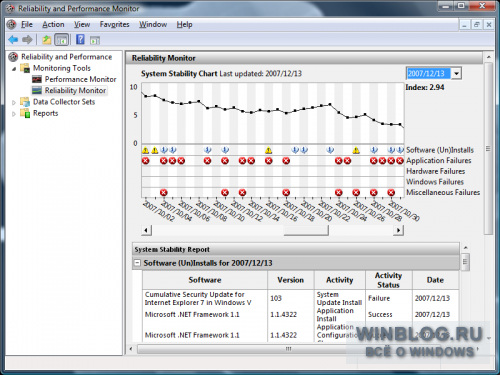
Task: Click the first warning icon in Software (Un)Installs row
Action: (146, 150)
